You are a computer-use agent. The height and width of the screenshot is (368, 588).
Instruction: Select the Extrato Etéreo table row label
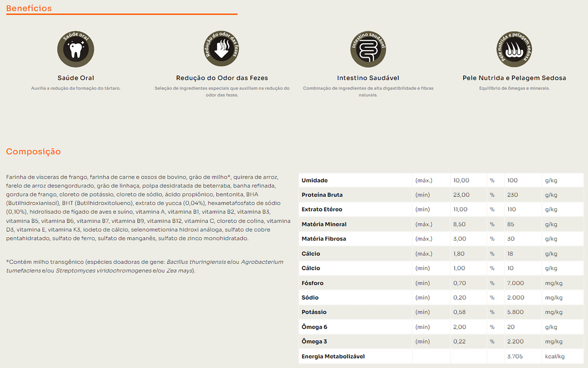pyautogui.click(x=322, y=209)
